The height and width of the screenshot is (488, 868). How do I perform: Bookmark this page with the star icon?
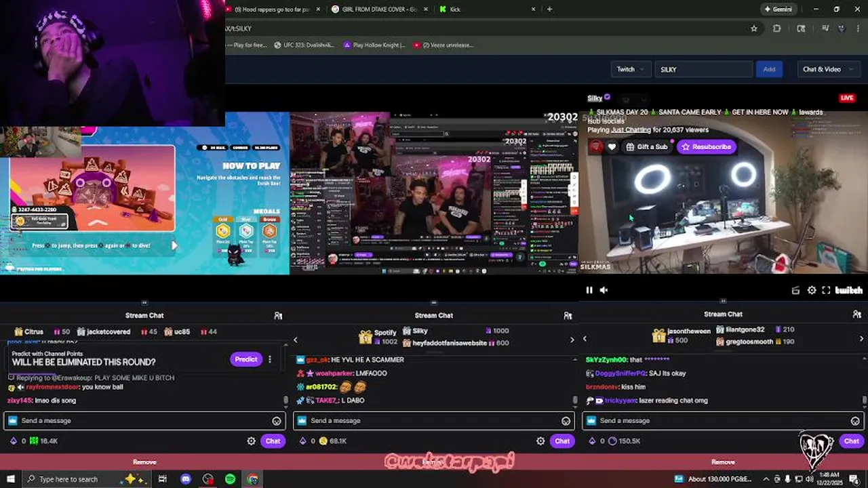[x=753, y=28]
